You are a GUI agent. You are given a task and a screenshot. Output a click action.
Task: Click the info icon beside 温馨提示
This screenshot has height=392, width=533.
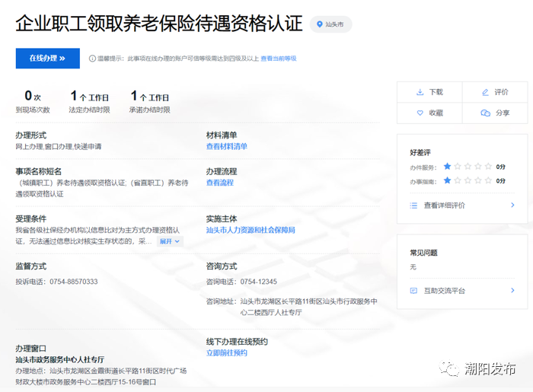(92, 59)
